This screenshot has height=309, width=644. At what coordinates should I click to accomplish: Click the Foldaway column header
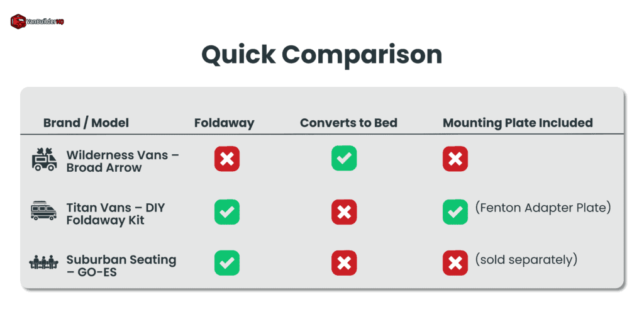click(x=224, y=123)
